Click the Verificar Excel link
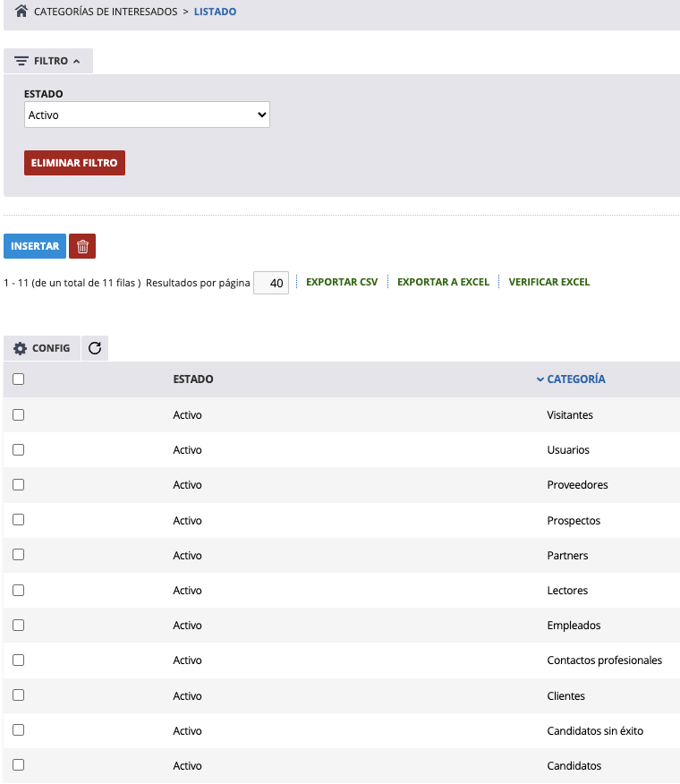 coord(549,282)
